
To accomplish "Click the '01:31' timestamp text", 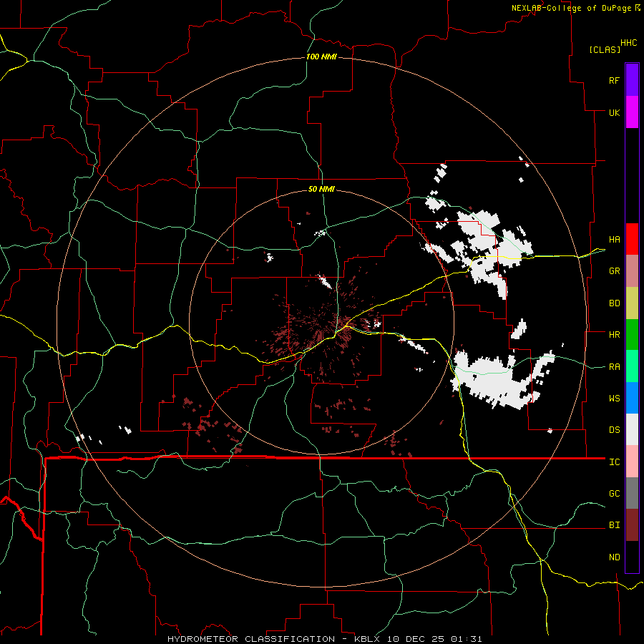I will [466, 639].
